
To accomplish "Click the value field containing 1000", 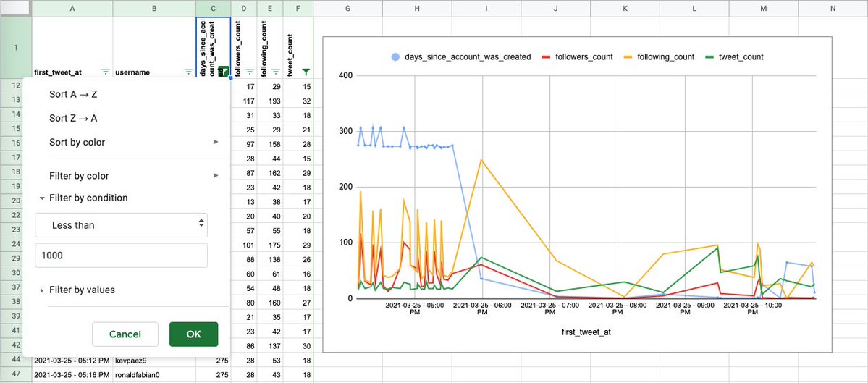I will coord(121,256).
